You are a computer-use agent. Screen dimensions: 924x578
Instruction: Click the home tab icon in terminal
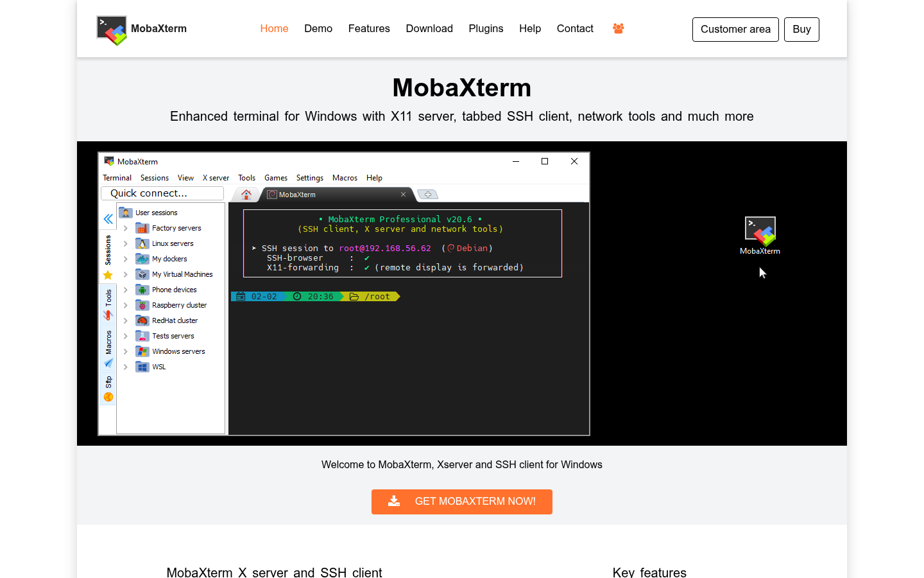click(x=246, y=195)
